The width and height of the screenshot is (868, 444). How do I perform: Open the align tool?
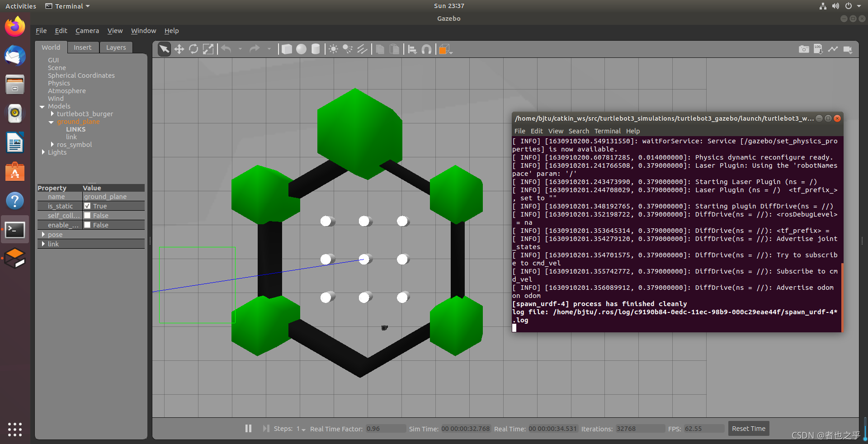coord(412,49)
